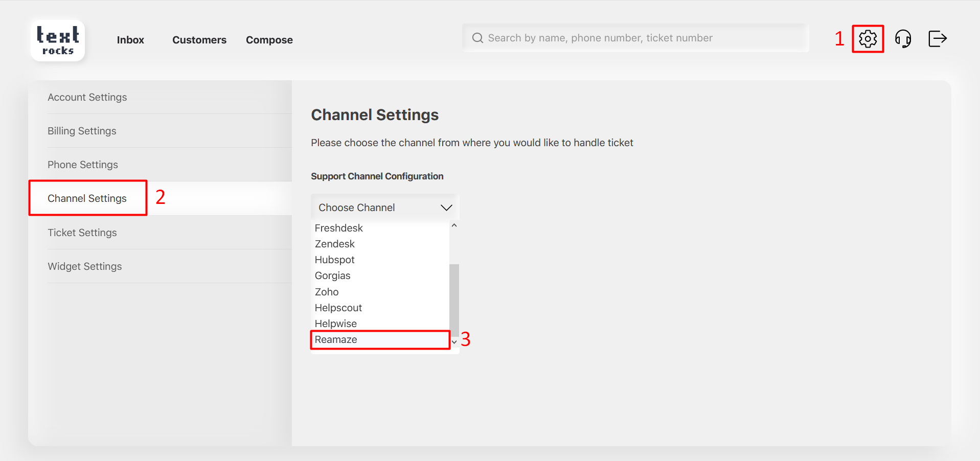This screenshot has width=980, height=461.
Task: Switch to Billing Settings
Action: pos(82,131)
